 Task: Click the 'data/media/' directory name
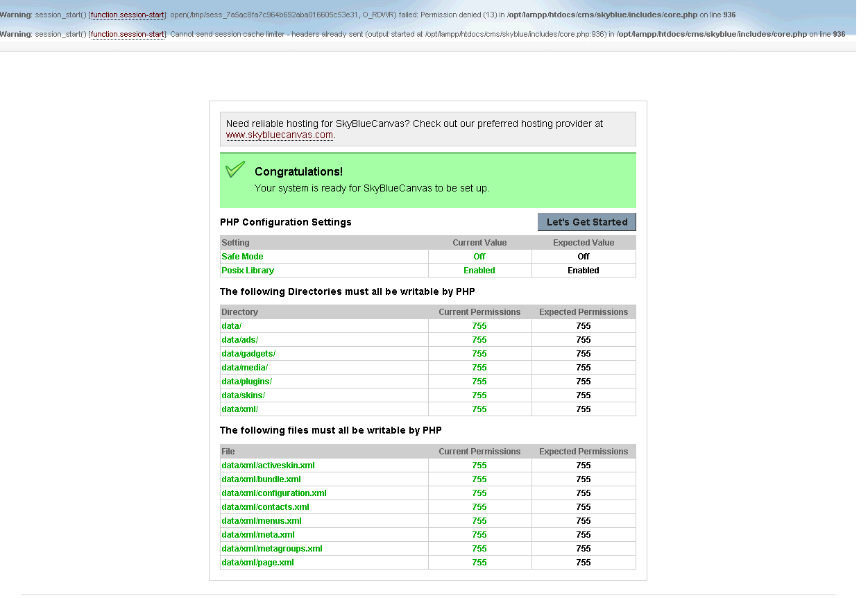[244, 368]
